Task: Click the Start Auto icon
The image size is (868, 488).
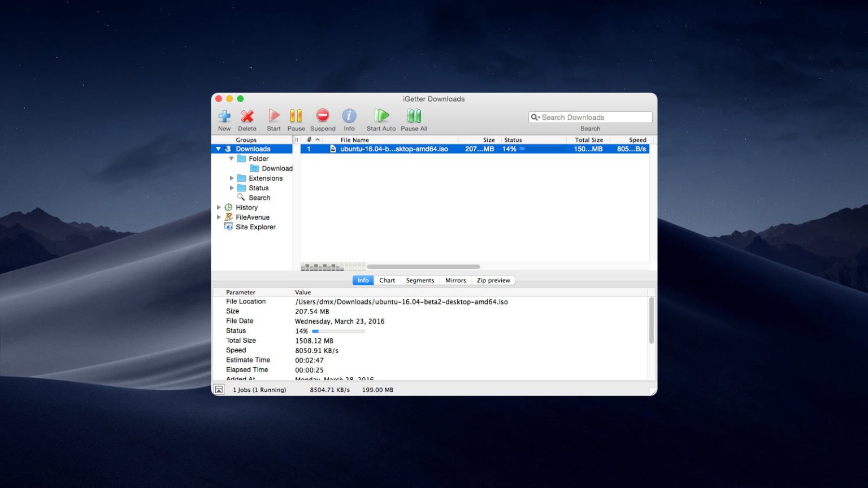Action: tap(380, 116)
